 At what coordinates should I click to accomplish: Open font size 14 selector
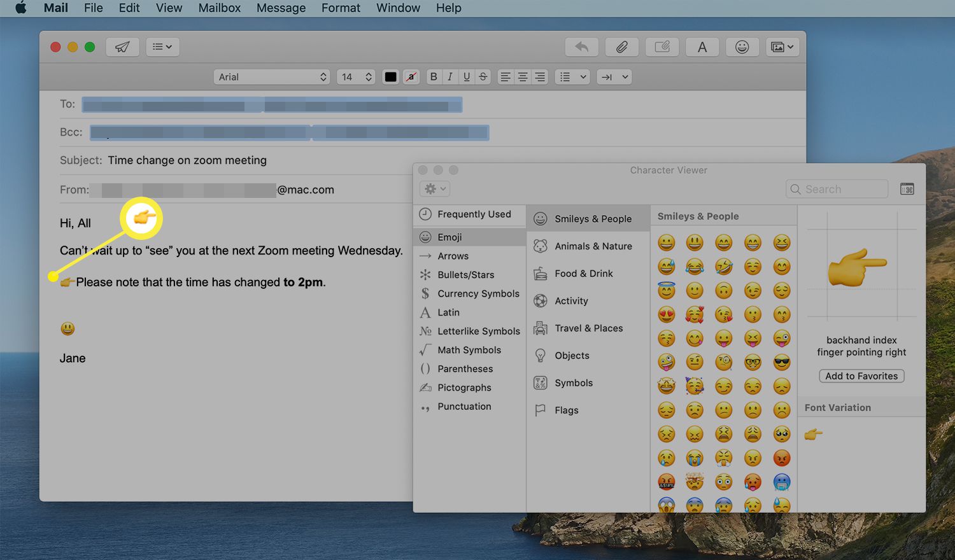click(x=355, y=77)
